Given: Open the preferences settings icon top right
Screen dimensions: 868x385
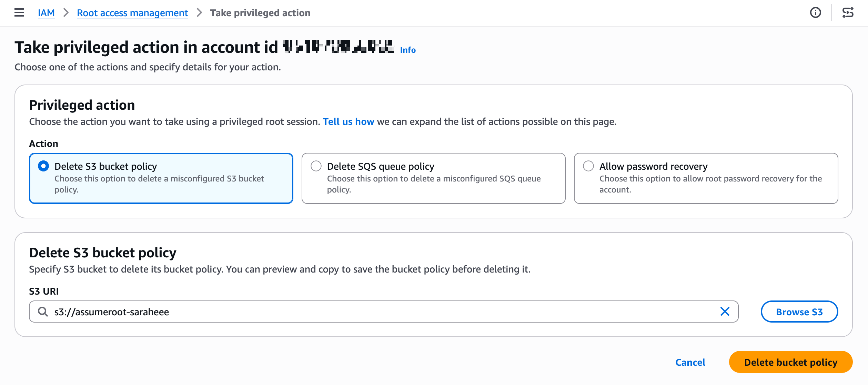Looking at the screenshot, I should pyautogui.click(x=848, y=13).
